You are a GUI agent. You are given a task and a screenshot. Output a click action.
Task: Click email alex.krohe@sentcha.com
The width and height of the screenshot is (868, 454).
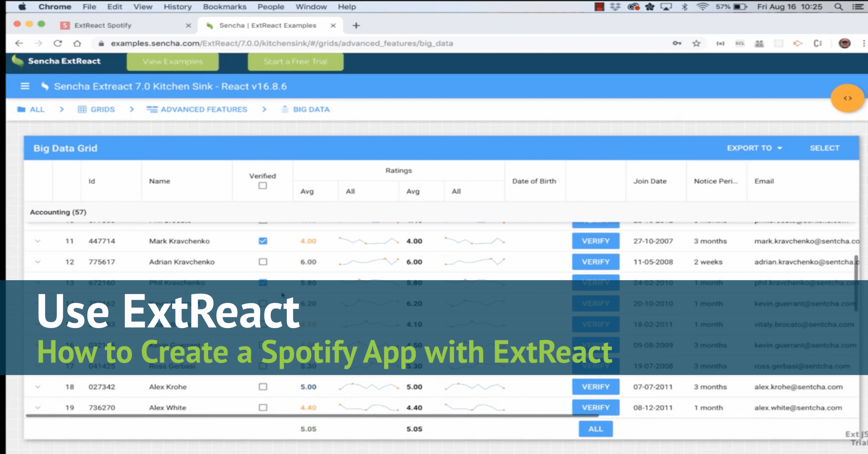click(798, 387)
